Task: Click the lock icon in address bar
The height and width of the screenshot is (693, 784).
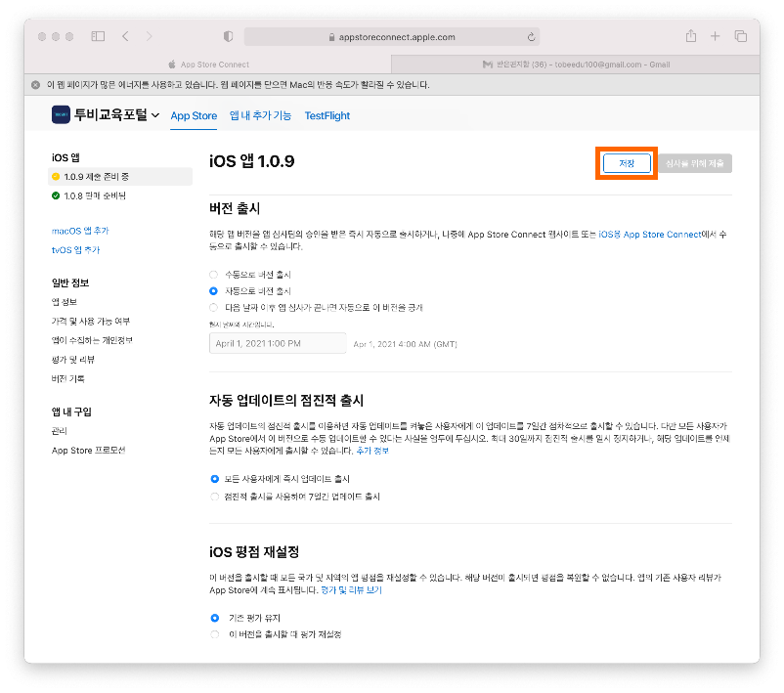Action: pos(331,37)
